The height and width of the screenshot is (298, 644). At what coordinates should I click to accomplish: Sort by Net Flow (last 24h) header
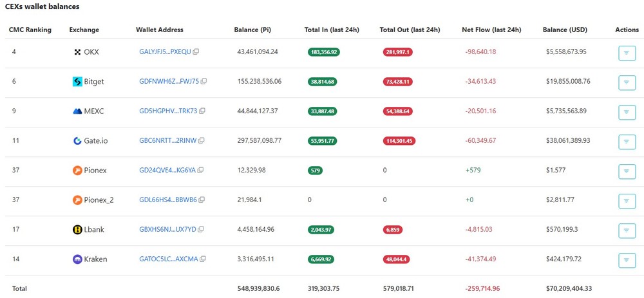491,30
